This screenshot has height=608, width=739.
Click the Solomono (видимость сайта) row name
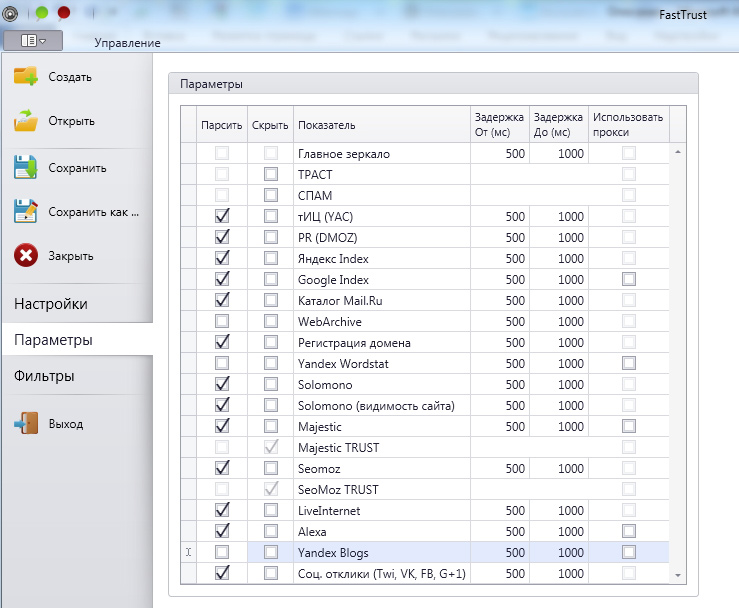(376, 406)
